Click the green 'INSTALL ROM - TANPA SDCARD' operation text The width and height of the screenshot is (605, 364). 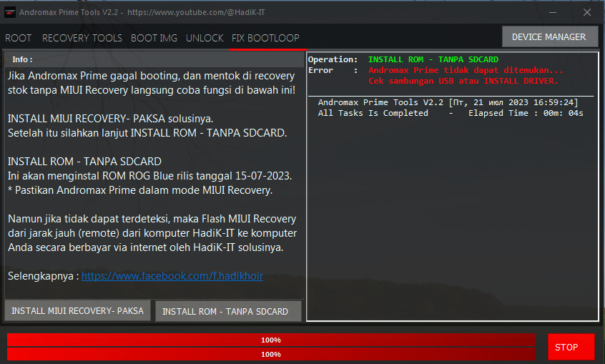433,59
